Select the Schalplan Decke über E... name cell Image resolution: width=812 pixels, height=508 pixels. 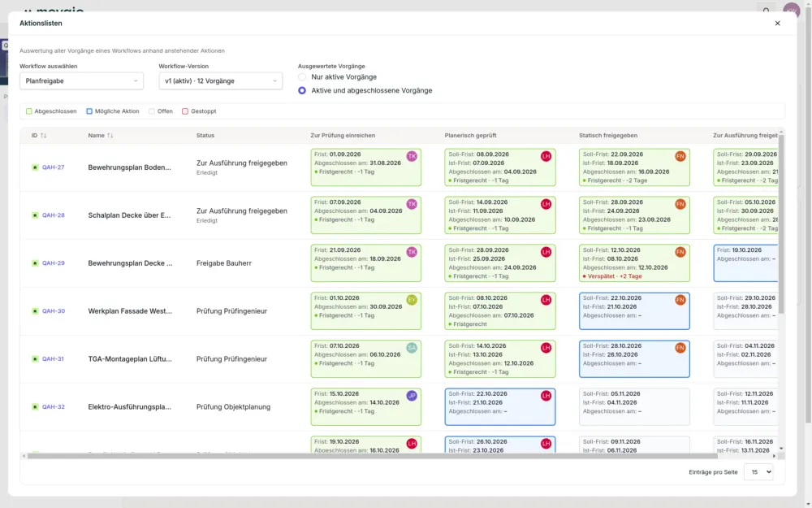[129, 215]
